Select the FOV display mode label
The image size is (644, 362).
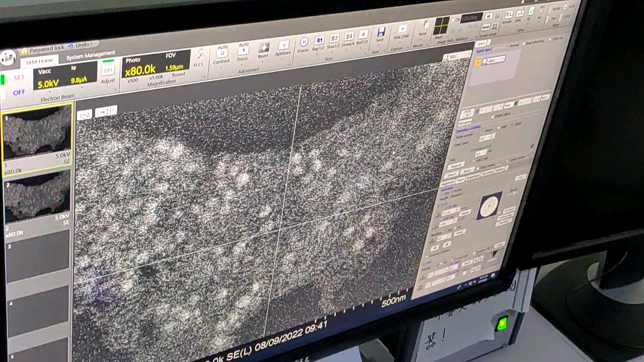click(x=170, y=56)
